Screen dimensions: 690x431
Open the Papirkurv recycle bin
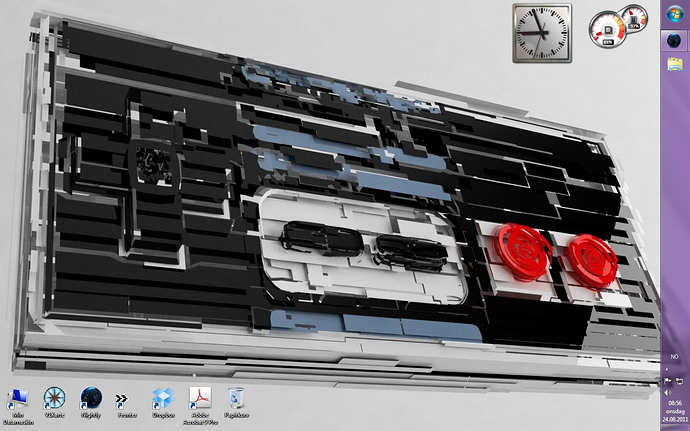[237, 400]
